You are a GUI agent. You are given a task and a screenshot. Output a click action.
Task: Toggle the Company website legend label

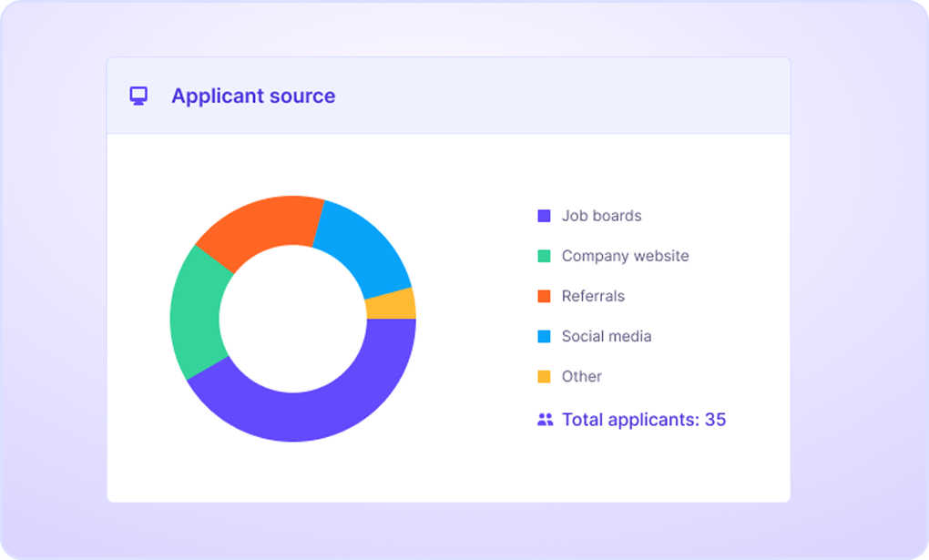click(x=625, y=256)
